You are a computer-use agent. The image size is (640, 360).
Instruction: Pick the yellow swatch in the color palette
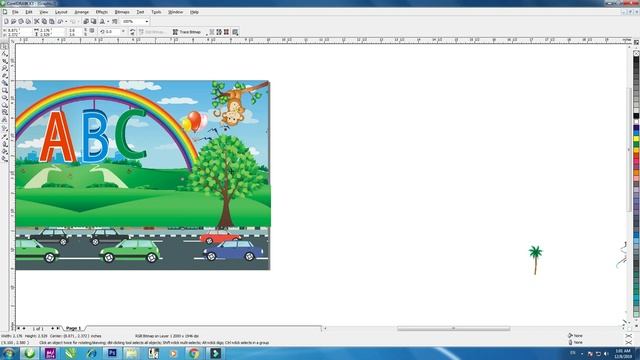636,139
